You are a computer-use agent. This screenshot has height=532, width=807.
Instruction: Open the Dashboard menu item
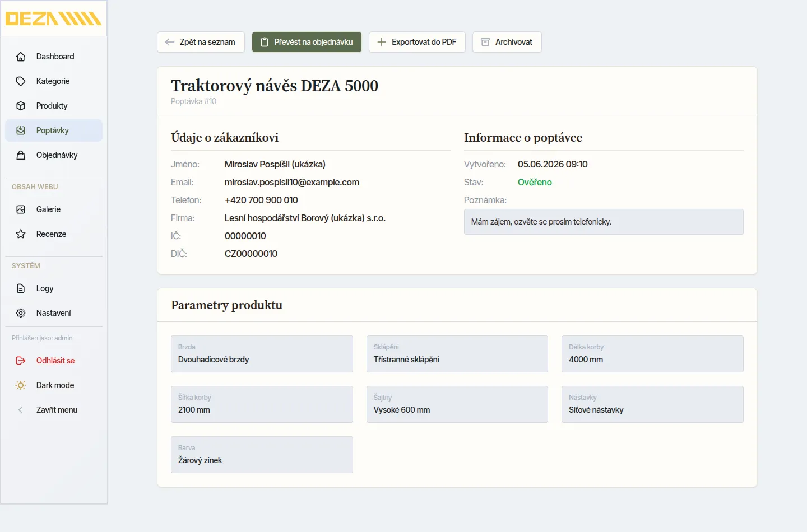(54, 57)
